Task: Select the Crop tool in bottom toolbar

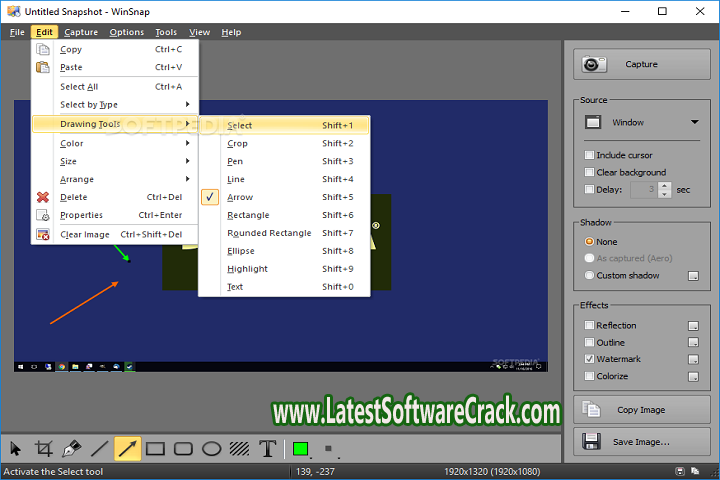Action: tap(44, 449)
